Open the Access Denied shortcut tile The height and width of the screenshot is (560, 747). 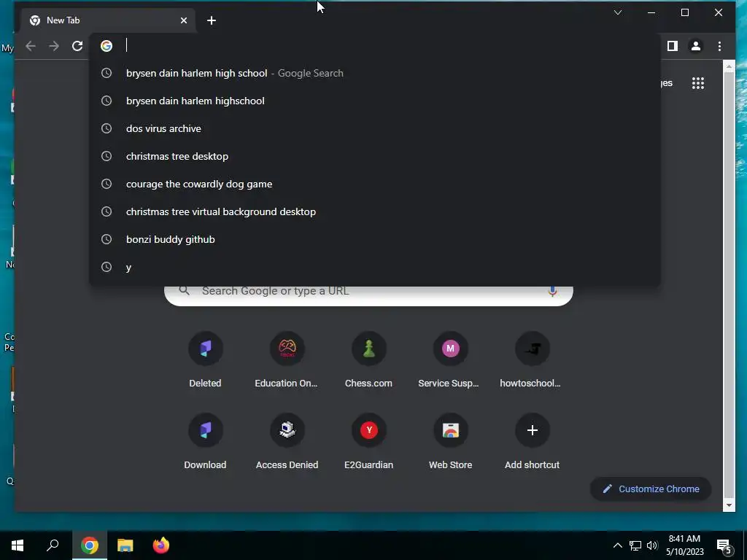point(287,443)
